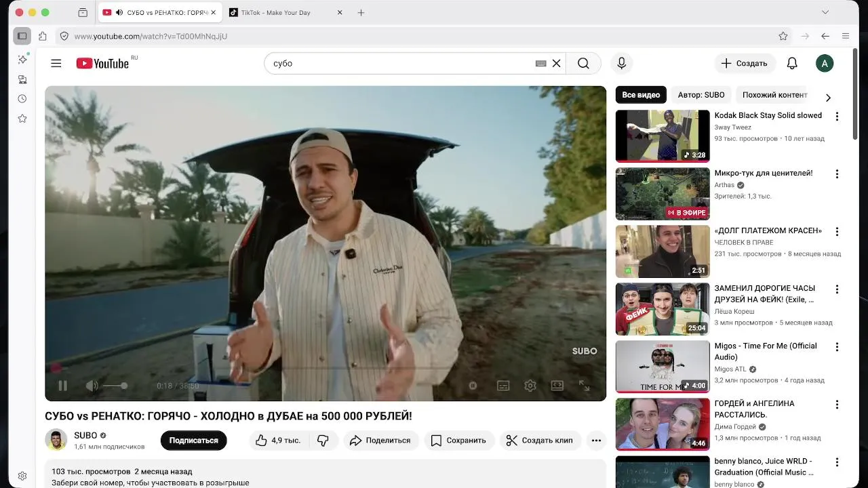Open sidebar settings gear at the bottom
The image size is (868, 488).
(22, 476)
